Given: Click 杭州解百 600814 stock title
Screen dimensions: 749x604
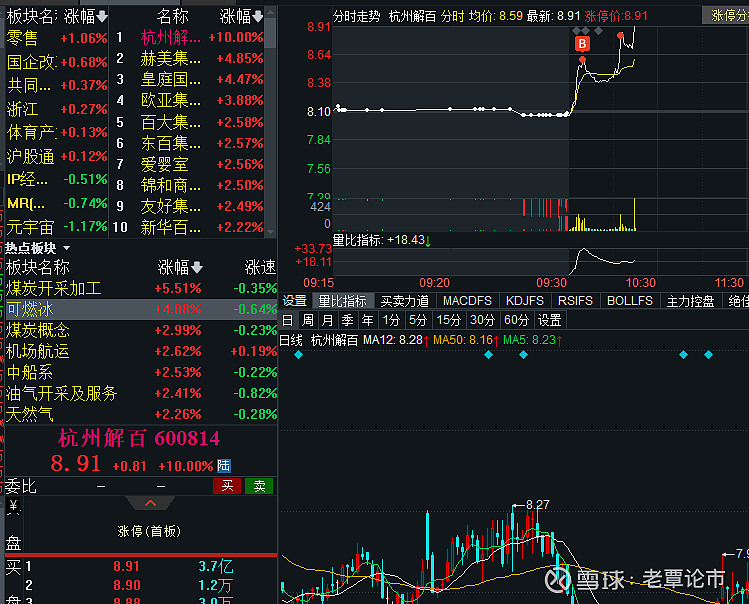Looking at the screenshot, I should click(139, 438).
